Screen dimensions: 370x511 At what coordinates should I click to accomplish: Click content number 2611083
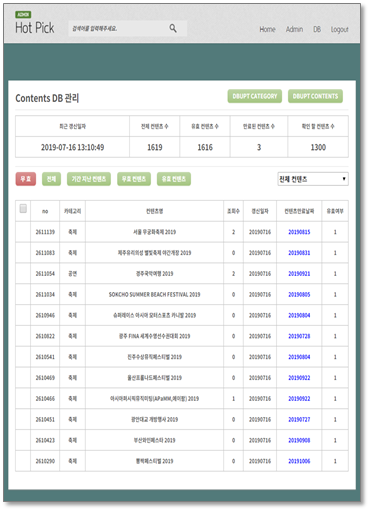point(45,253)
